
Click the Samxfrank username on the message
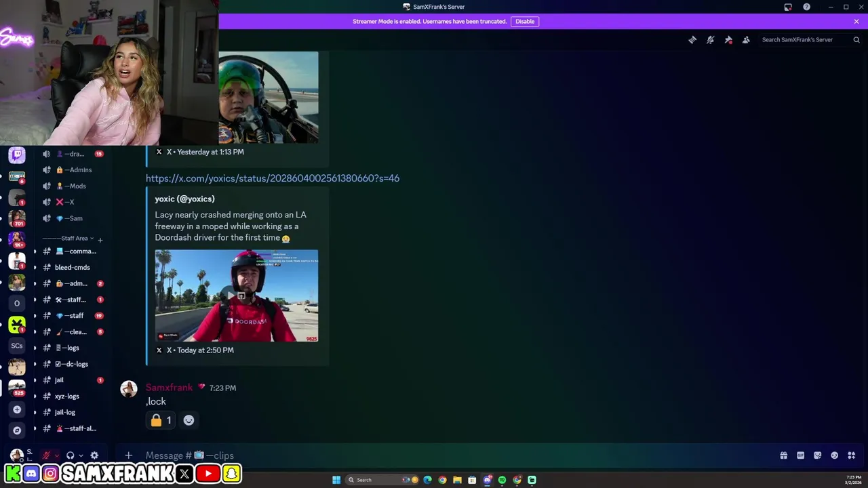click(x=169, y=388)
